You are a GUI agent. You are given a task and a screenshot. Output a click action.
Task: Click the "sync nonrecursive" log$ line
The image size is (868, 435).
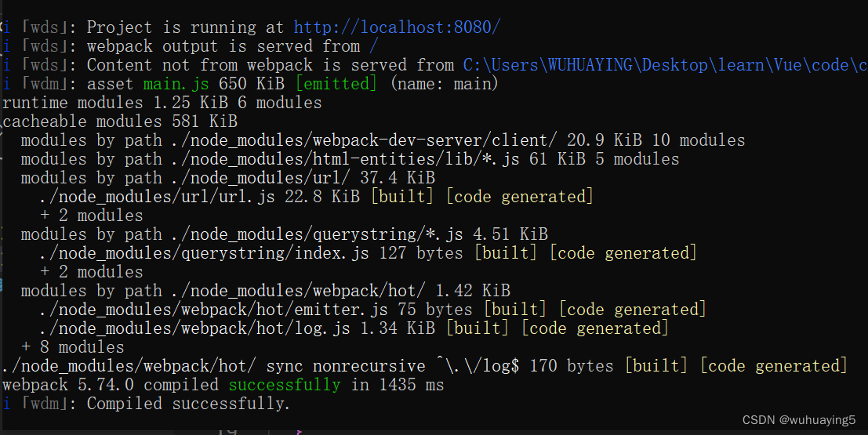coord(424,366)
